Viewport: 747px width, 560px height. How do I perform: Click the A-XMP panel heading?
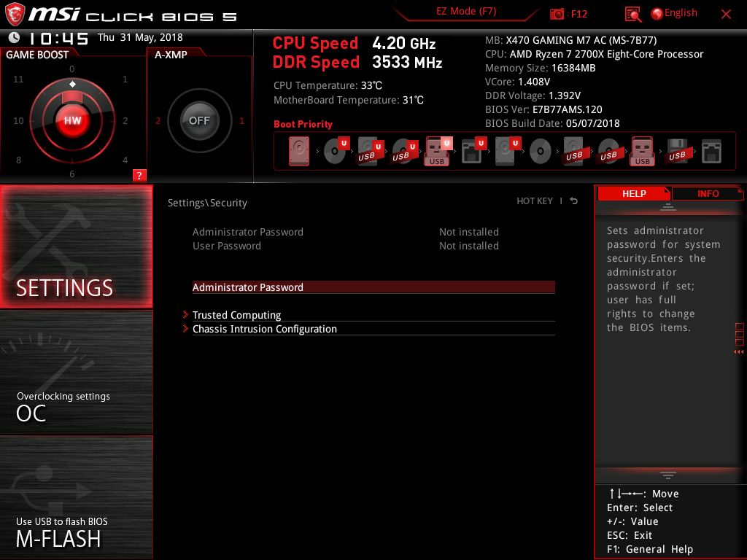[171, 55]
